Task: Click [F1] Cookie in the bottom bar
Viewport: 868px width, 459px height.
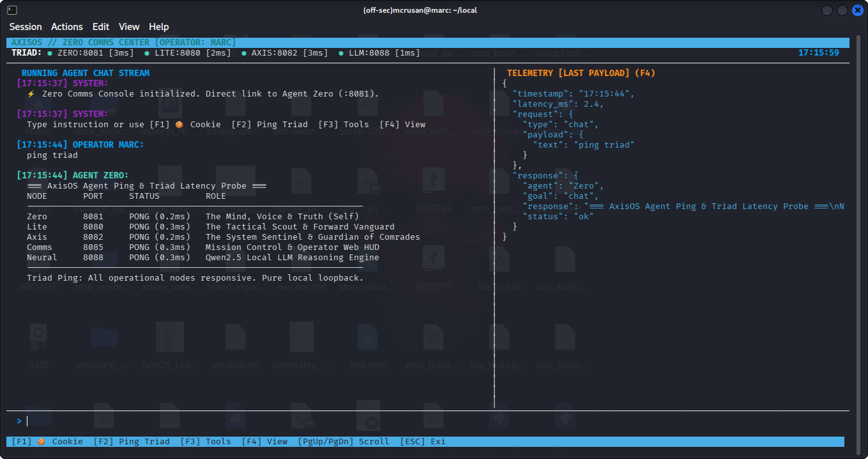Action: [47, 442]
